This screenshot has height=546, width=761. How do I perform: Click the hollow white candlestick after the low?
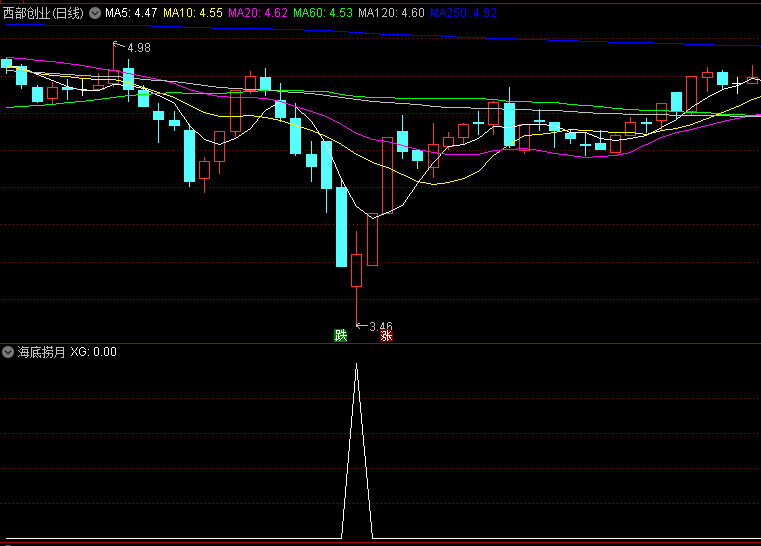(372, 240)
